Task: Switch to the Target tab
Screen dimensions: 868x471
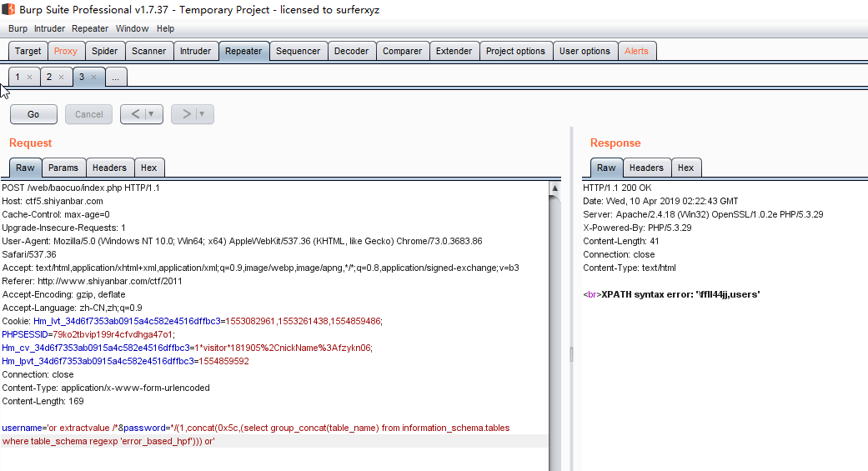Action: [x=28, y=51]
